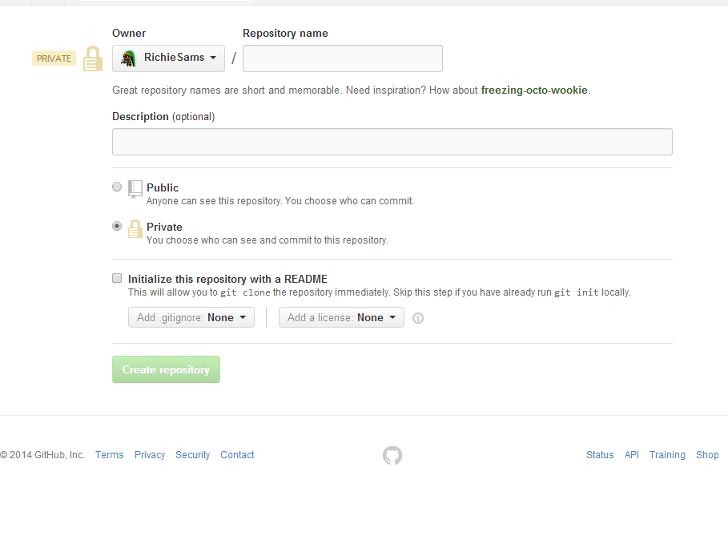
Task: Focus the Repository name text field
Action: [343, 58]
